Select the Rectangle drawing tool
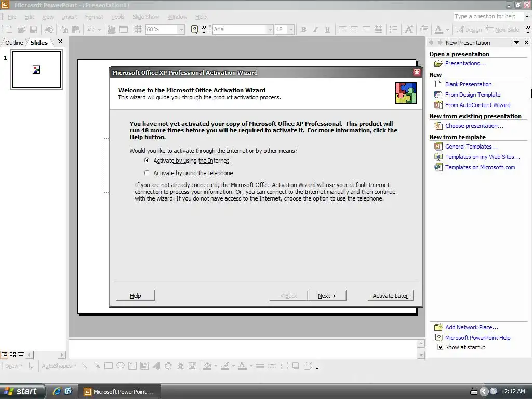Viewport: 532px width, 399px height. click(109, 366)
